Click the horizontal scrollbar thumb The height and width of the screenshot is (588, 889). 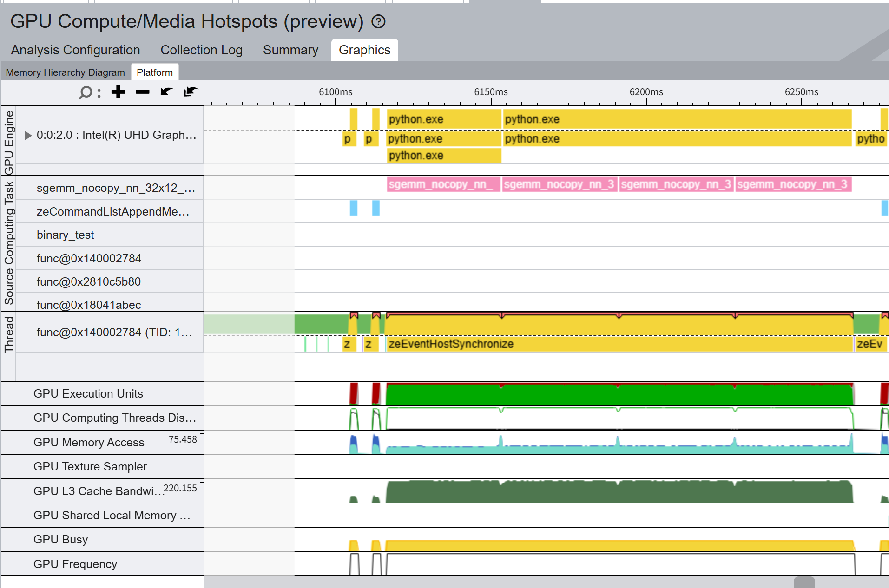pos(804,582)
